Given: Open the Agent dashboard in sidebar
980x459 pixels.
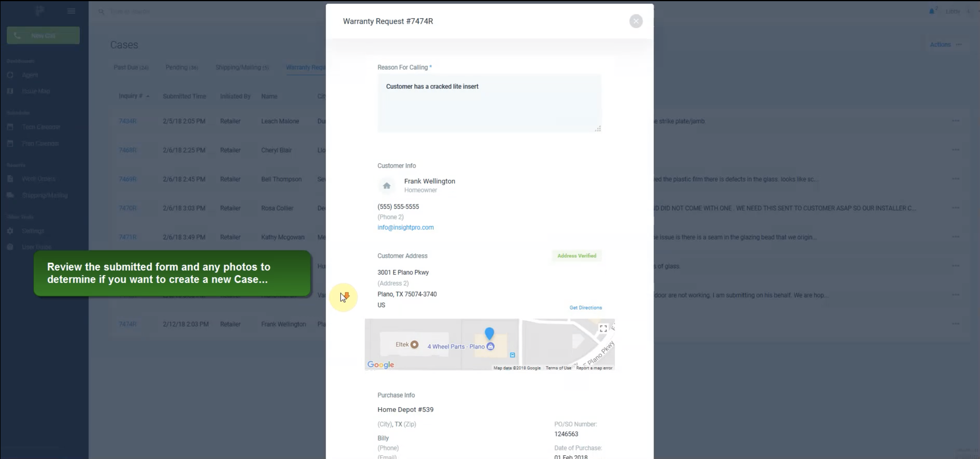Looking at the screenshot, I should [30, 75].
